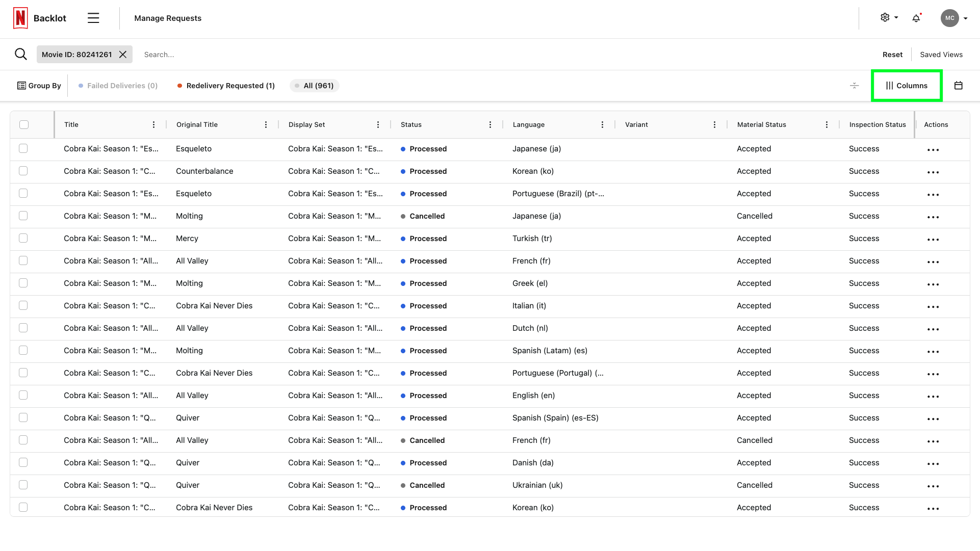Viewport: 980px width, 551px height.
Task: Check the checkbox beside the Mercy row
Action: 23,238
